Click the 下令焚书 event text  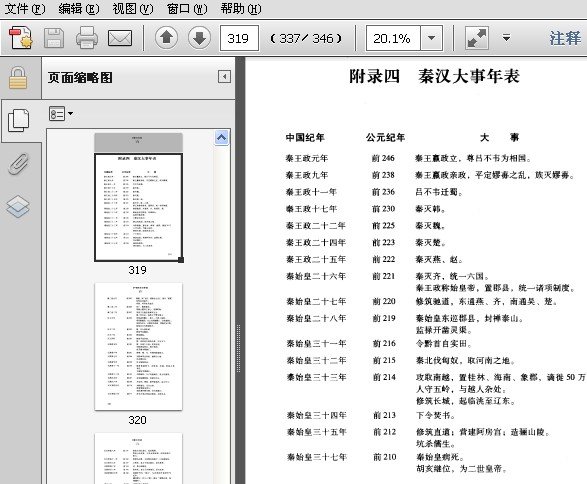coord(436,415)
